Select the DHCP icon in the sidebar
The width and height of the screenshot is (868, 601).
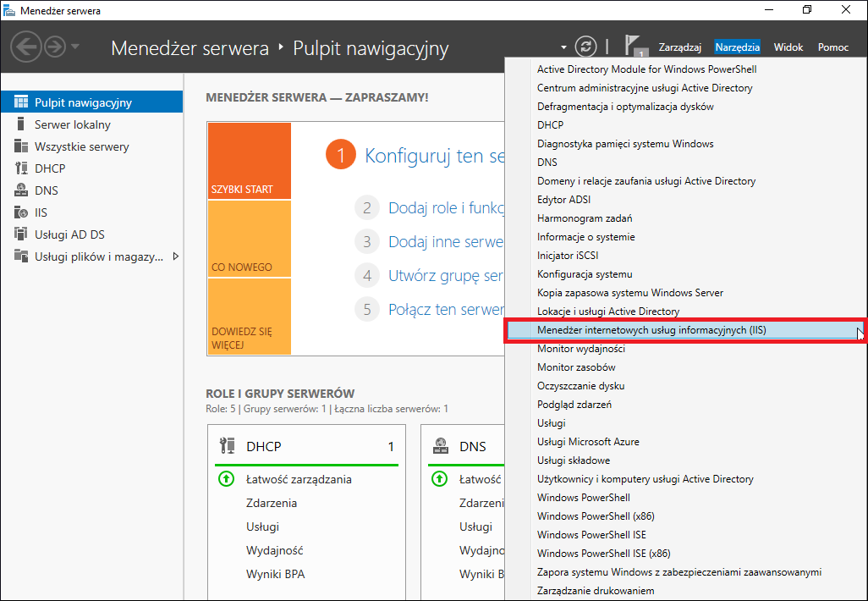coord(21,168)
